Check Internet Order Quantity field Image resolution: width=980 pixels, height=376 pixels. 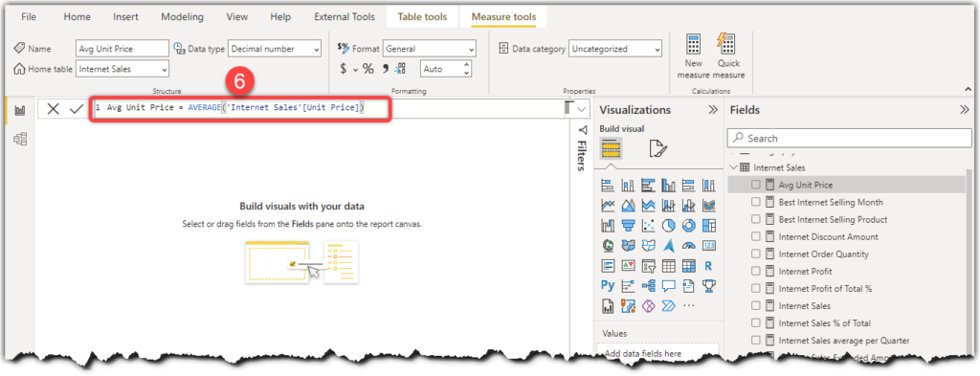pyautogui.click(x=756, y=254)
